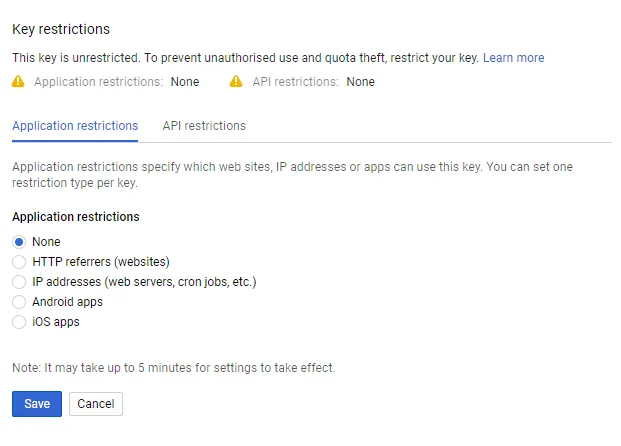This screenshot has width=621, height=446.
Task: Click the Key restrictions heading
Action: [61, 30]
